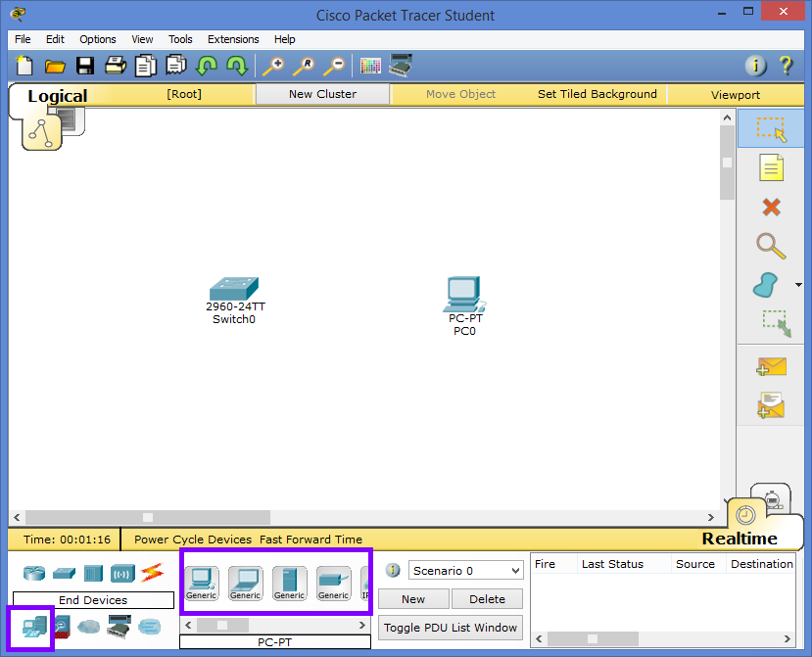Switch to Simulation mode tab

coord(772,498)
